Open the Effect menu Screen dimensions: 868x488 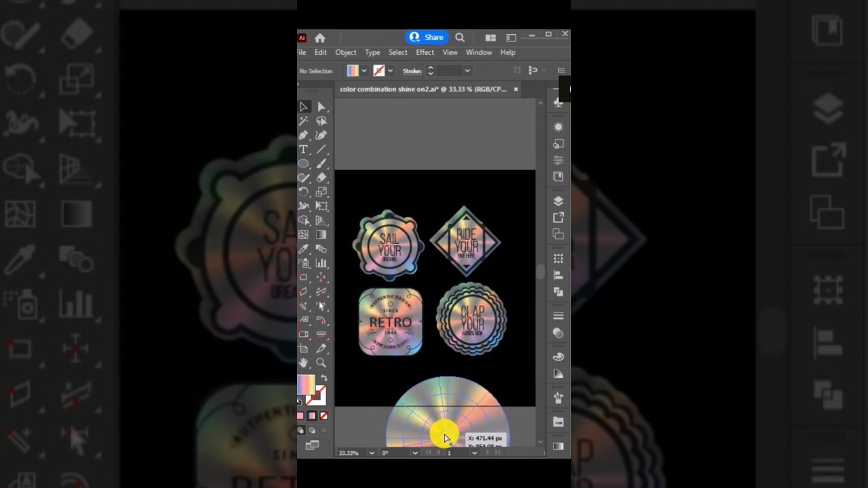(x=425, y=52)
